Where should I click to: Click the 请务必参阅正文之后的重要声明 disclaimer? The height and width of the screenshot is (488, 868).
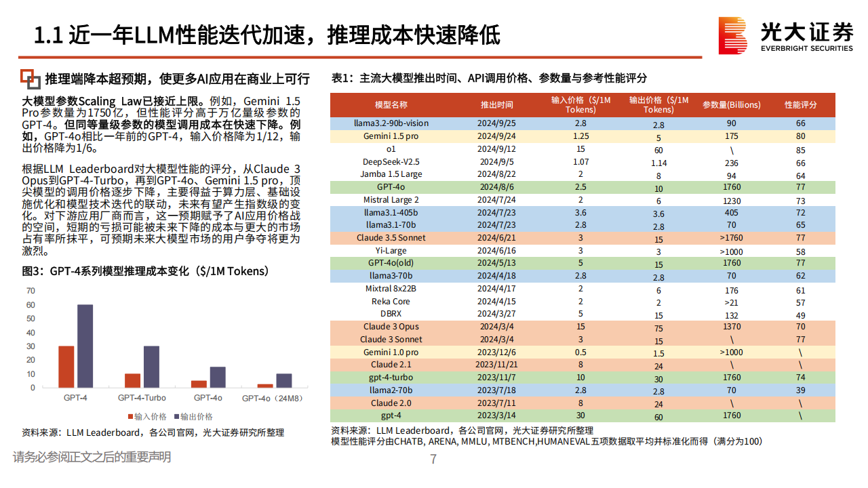coord(92,457)
